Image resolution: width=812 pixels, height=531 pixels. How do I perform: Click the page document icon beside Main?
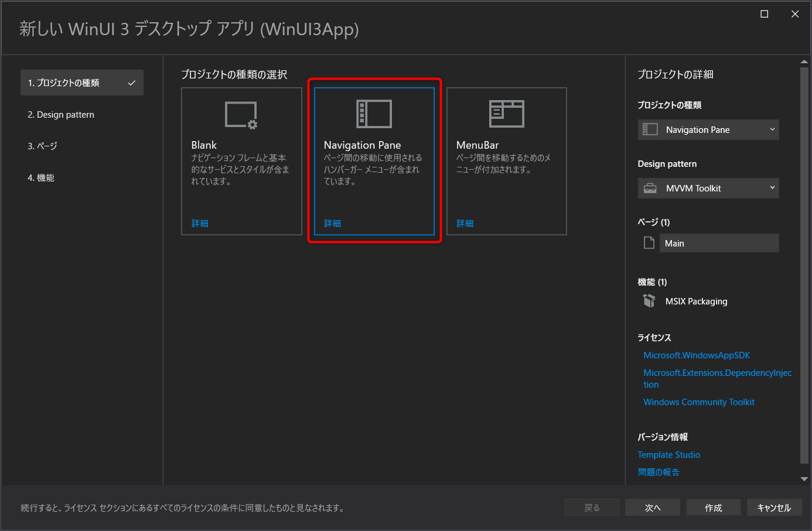click(649, 243)
